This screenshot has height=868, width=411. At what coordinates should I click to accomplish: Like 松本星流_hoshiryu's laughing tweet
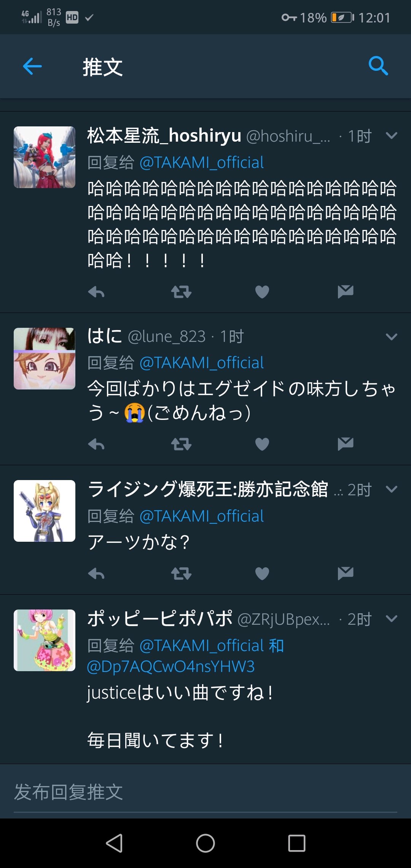click(x=262, y=292)
